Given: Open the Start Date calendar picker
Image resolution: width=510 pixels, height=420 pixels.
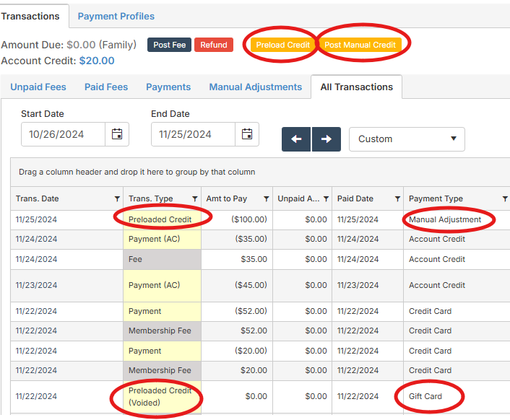Looking at the screenshot, I should point(117,134).
